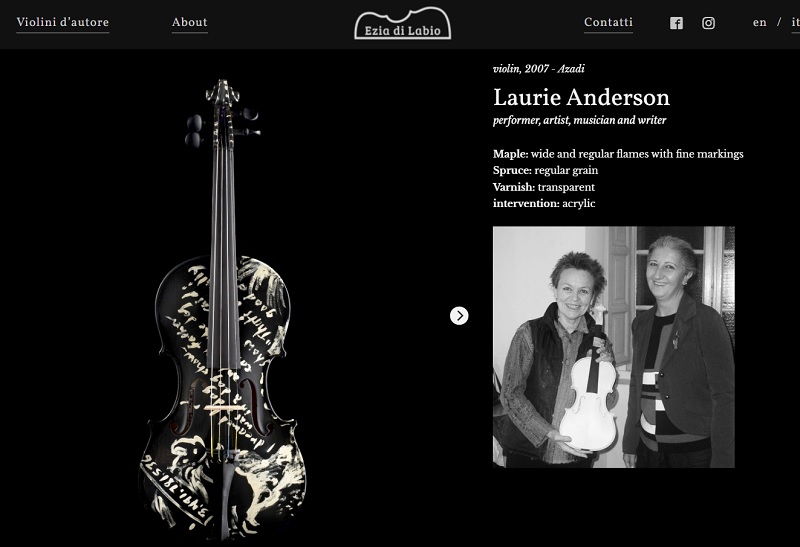Advance to the next violin image
This screenshot has width=800, height=547.
point(459,316)
